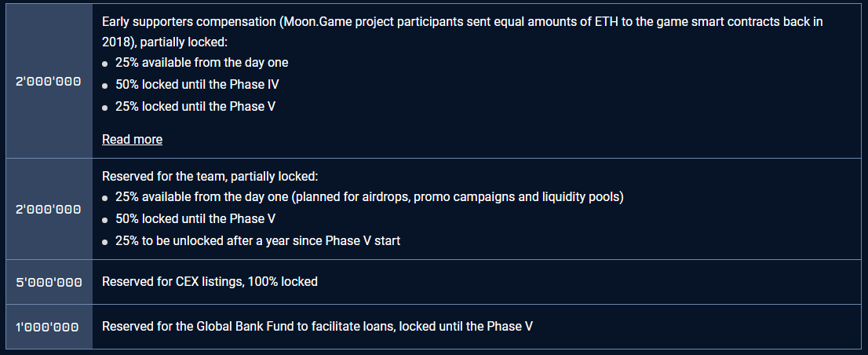Select the 1'000'000 amount cell
Image resolution: width=868 pixels, height=355 pixels.
pyautogui.click(x=49, y=327)
